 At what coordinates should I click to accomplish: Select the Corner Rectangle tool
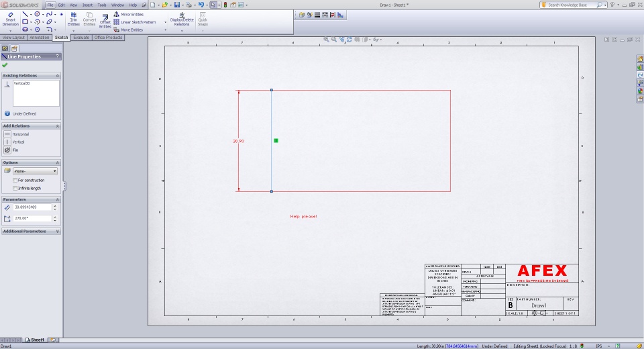(25, 21)
